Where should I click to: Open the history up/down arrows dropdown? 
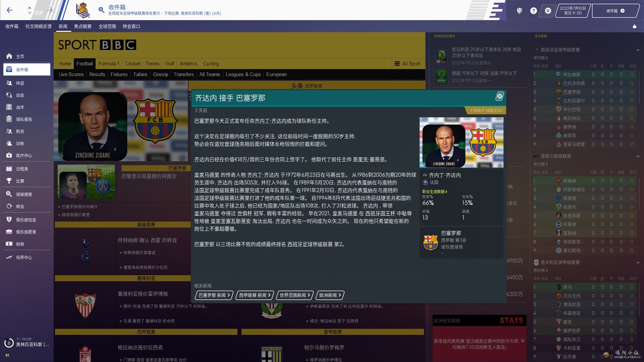pyautogui.click(x=30, y=10)
